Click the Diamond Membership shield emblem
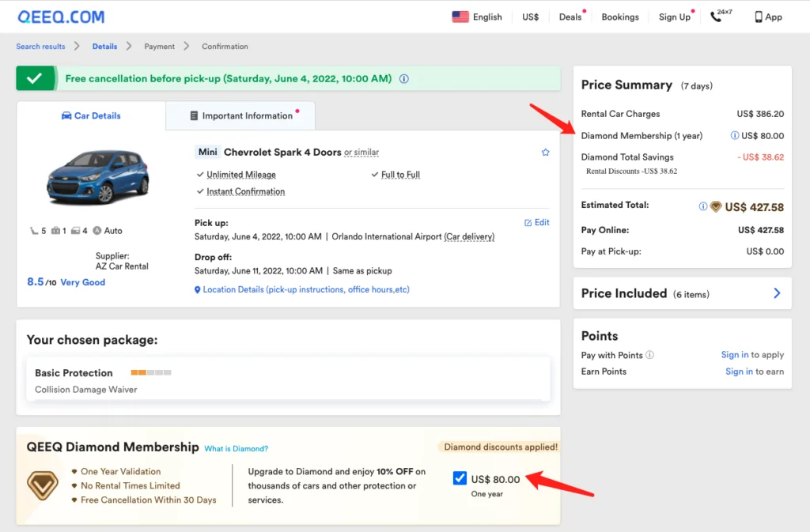The width and height of the screenshot is (810, 532). click(43, 485)
